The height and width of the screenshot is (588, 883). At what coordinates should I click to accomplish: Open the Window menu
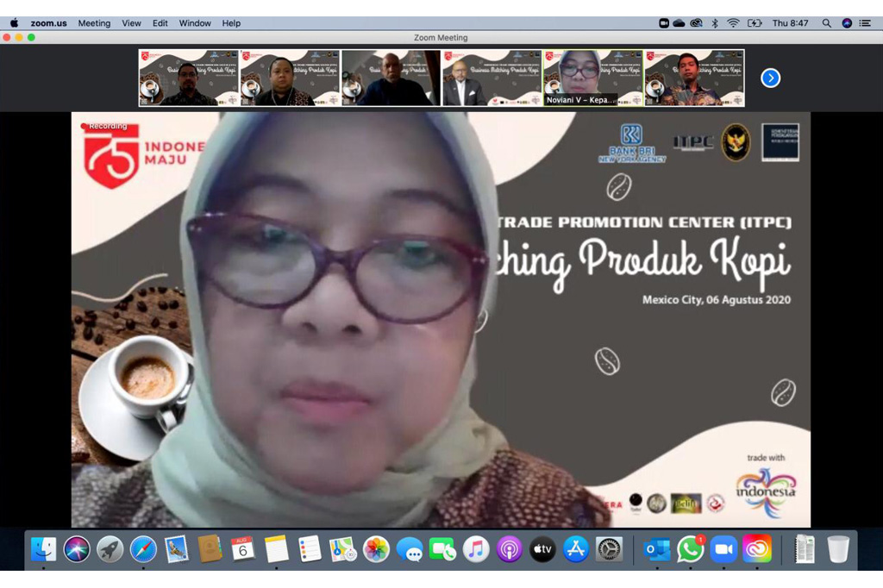195,23
